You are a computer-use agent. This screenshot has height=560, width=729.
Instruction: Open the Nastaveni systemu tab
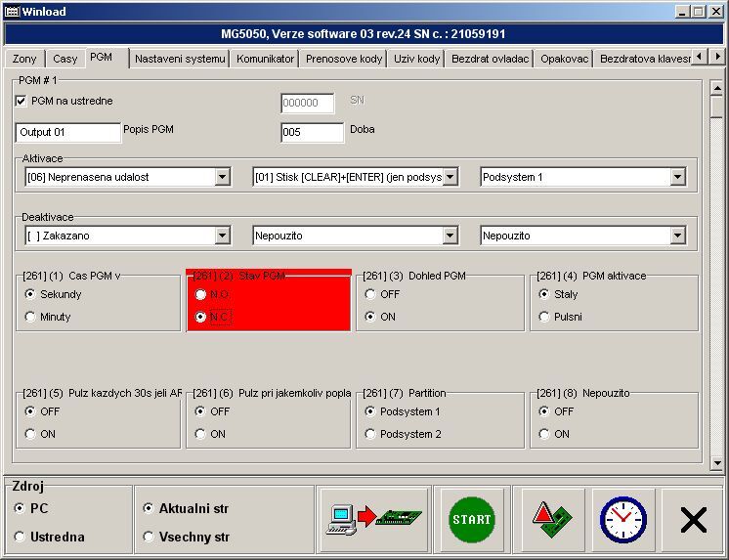pos(180,59)
